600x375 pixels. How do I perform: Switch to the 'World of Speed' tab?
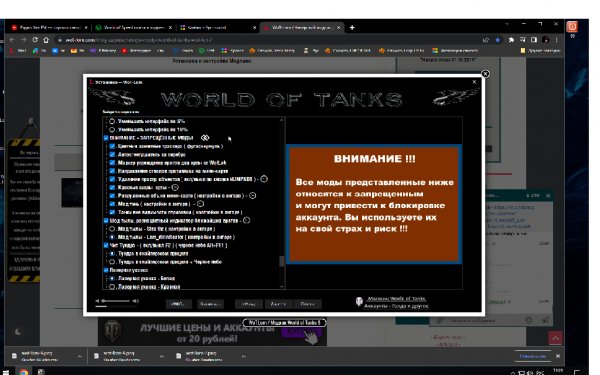coord(133,28)
